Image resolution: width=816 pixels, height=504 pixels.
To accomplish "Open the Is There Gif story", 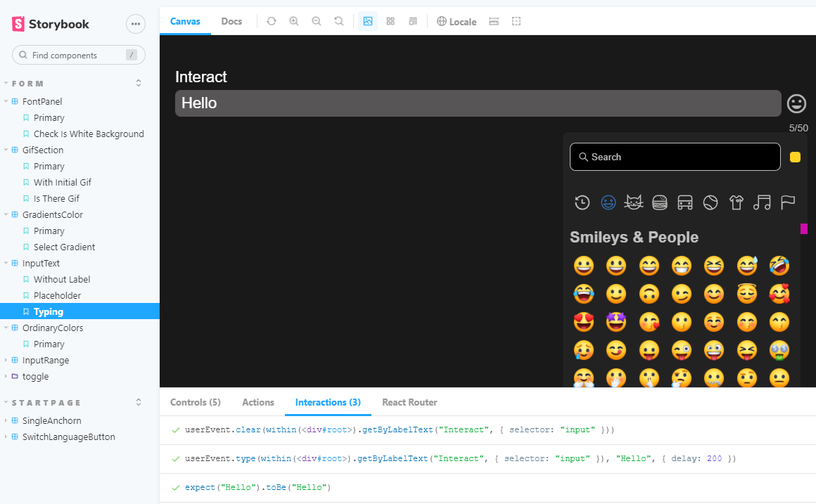I will point(56,199).
